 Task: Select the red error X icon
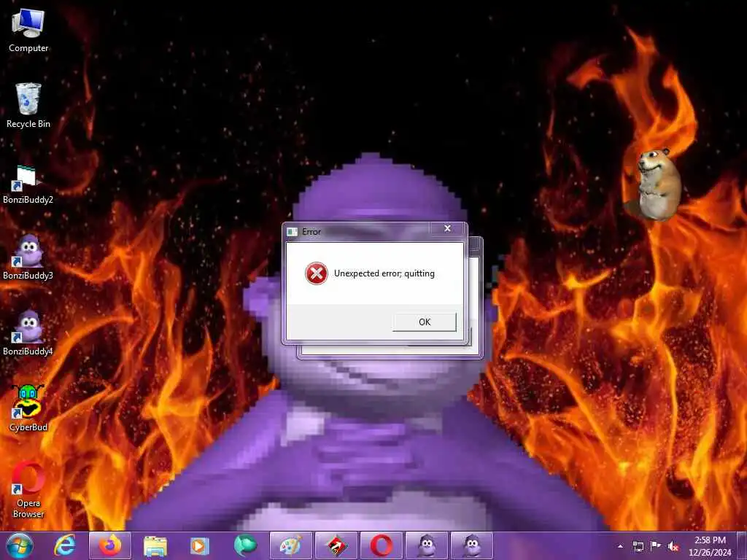pyautogui.click(x=317, y=273)
